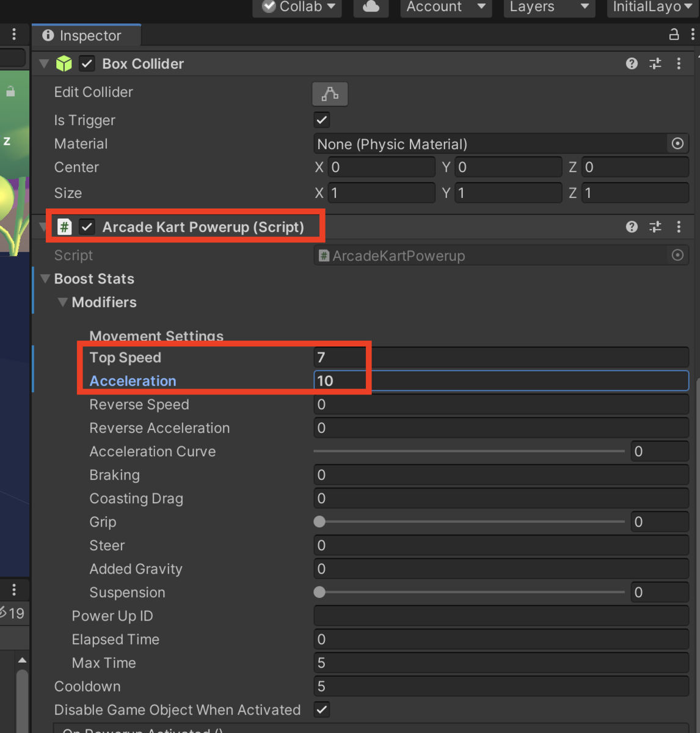This screenshot has height=733, width=700.
Task: Click the Braking value field
Action: pyautogui.click(x=501, y=475)
